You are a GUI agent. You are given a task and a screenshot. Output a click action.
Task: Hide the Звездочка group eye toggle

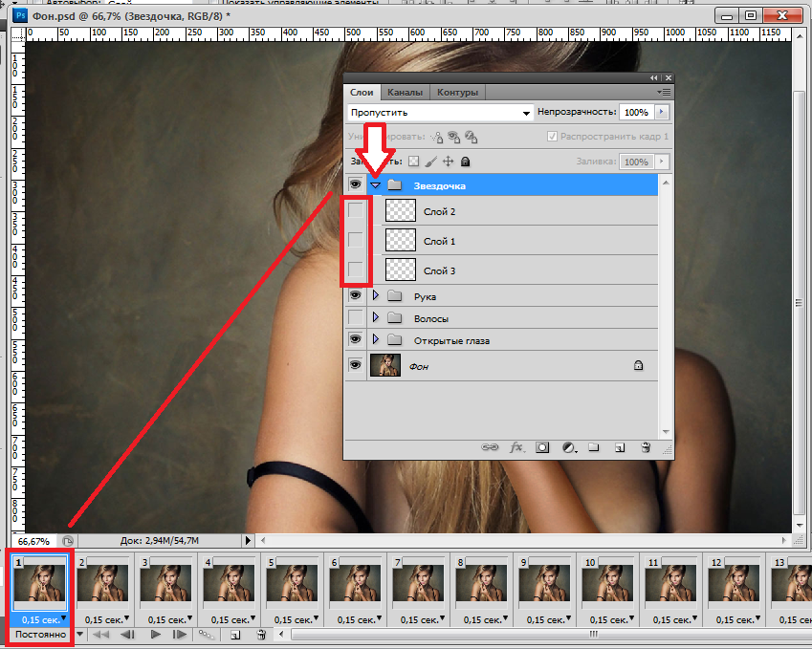(355, 184)
